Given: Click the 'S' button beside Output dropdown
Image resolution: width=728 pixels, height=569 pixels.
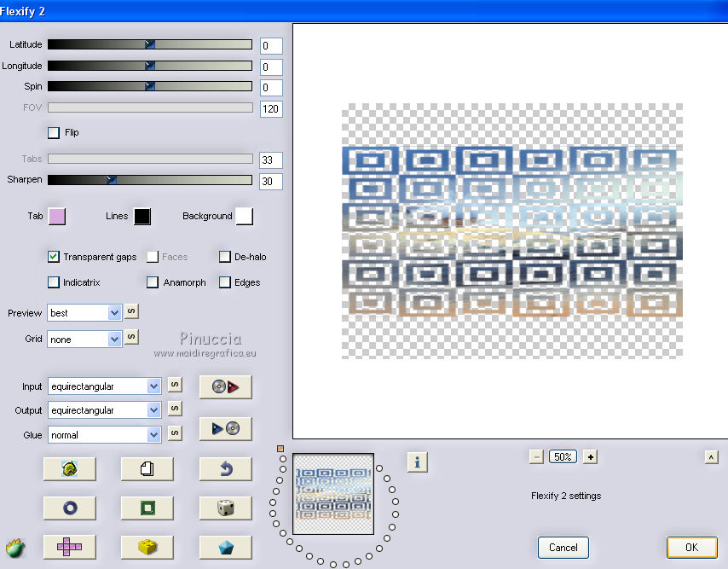Looking at the screenshot, I should coord(175,409).
